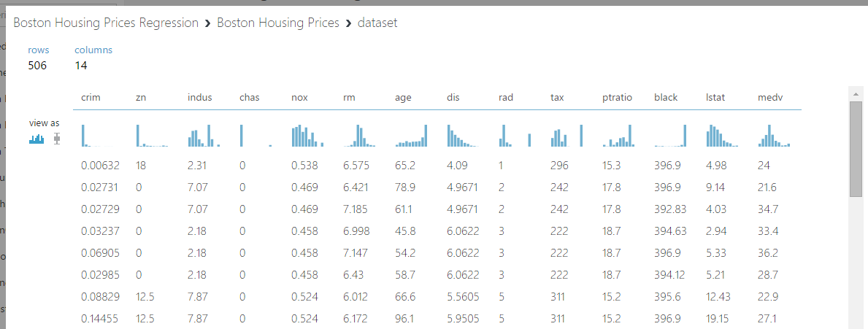Switch view to box plot icon
The image size is (868, 329).
[56, 139]
